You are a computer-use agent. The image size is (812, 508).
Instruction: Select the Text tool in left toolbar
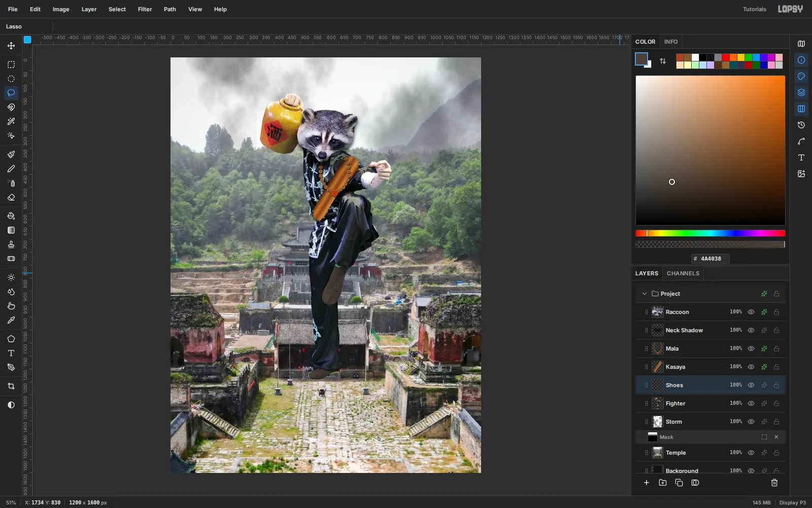[11, 353]
